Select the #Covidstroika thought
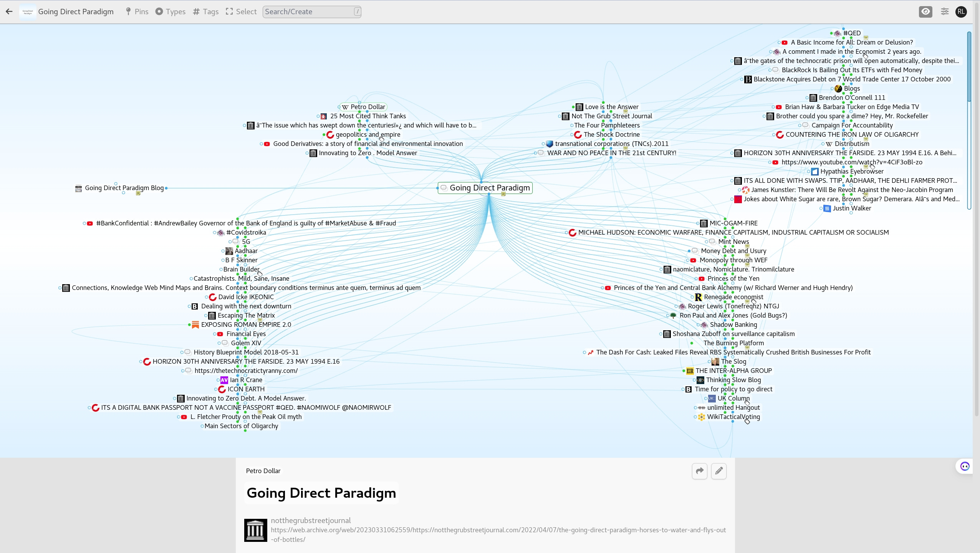 (x=246, y=232)
